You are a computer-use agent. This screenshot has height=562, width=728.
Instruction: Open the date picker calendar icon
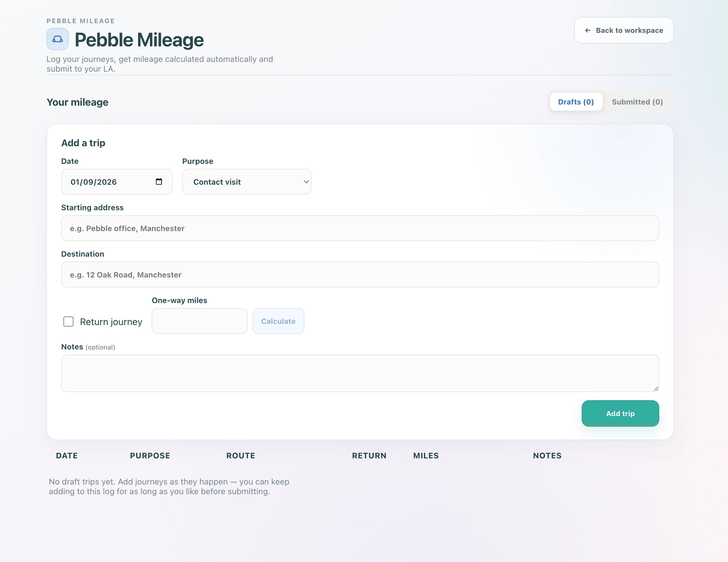tap(159, 182)
